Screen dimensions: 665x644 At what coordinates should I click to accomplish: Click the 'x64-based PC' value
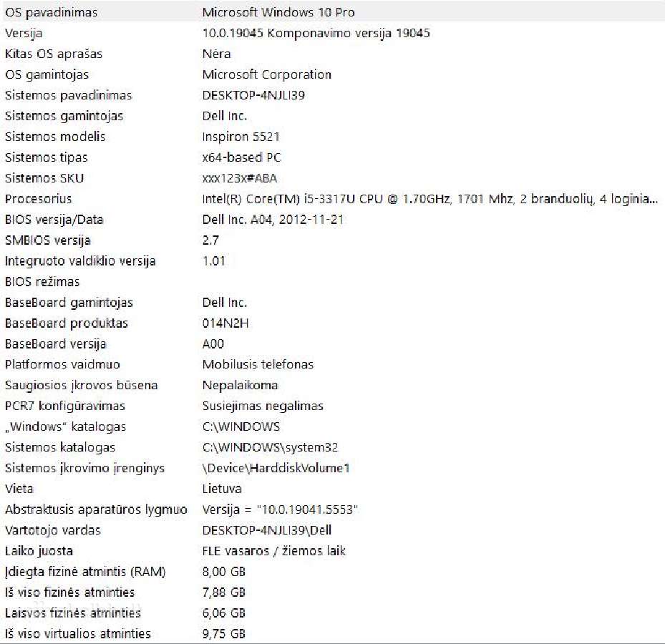click(242, 157)
